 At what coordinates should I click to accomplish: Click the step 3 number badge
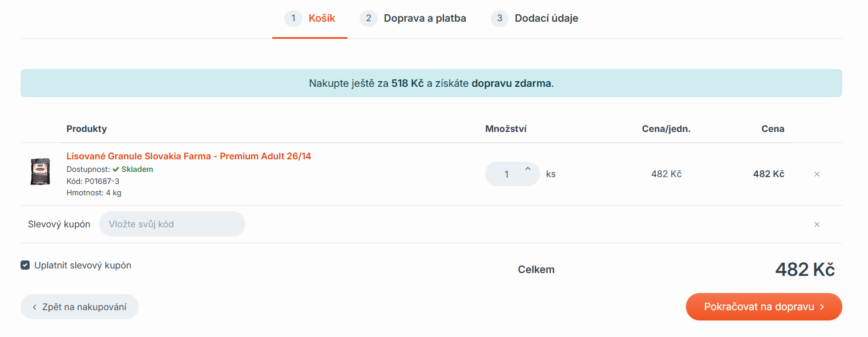tap(499, 18)
